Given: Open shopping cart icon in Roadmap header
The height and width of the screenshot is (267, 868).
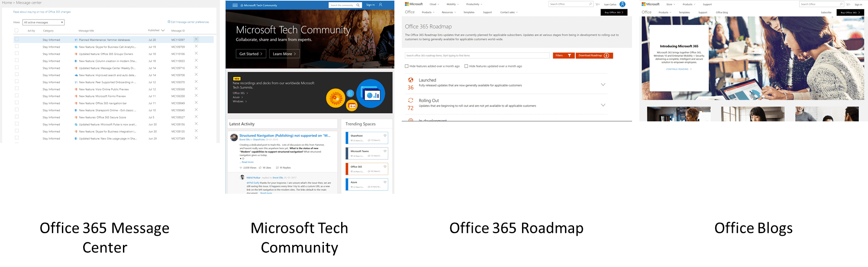Looking at the screenshot, I should (597, 4).
